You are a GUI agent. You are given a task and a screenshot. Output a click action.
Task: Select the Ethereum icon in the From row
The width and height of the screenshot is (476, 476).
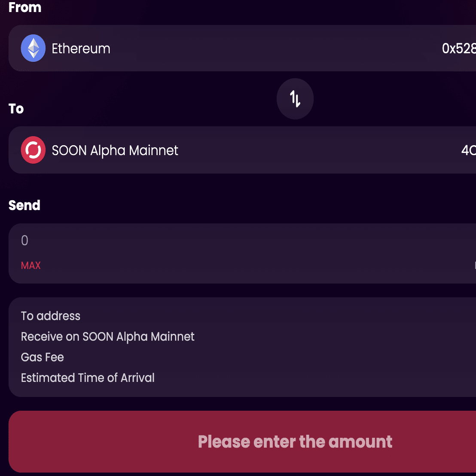click(x=33, y=48)
